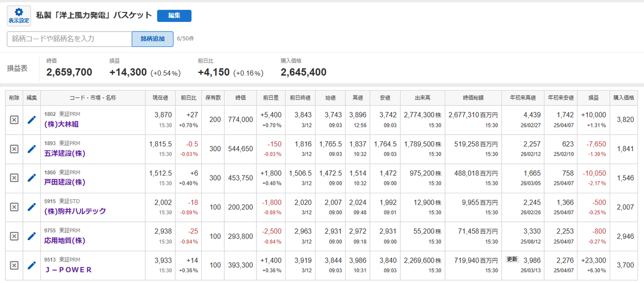Delete the 大林組 row with X icon
Viewport: 644px width, 283px height.
tap(14, 120)
